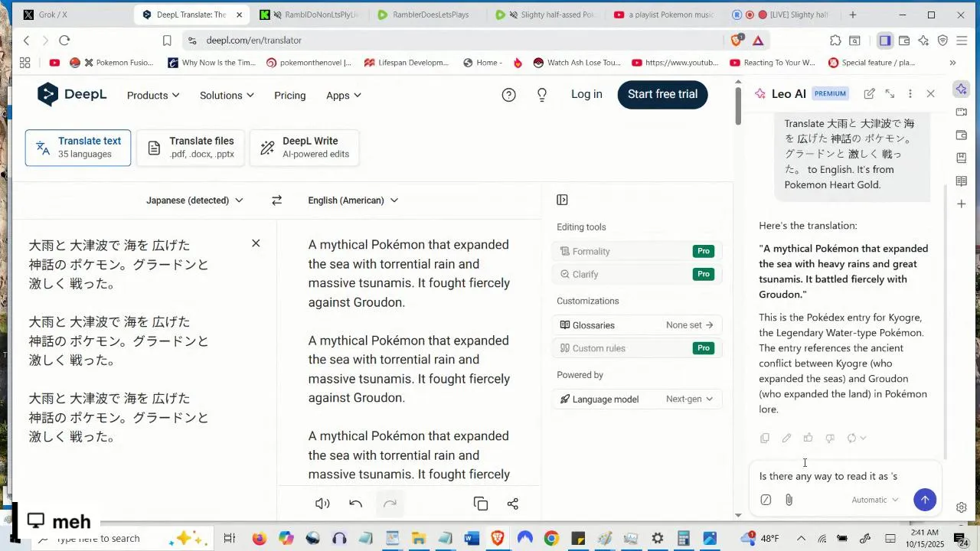The height and width of the screenshot is (551, 980).
Task: Select the Translate files tab
Action: pyautogui.click(x=191, y=148)
